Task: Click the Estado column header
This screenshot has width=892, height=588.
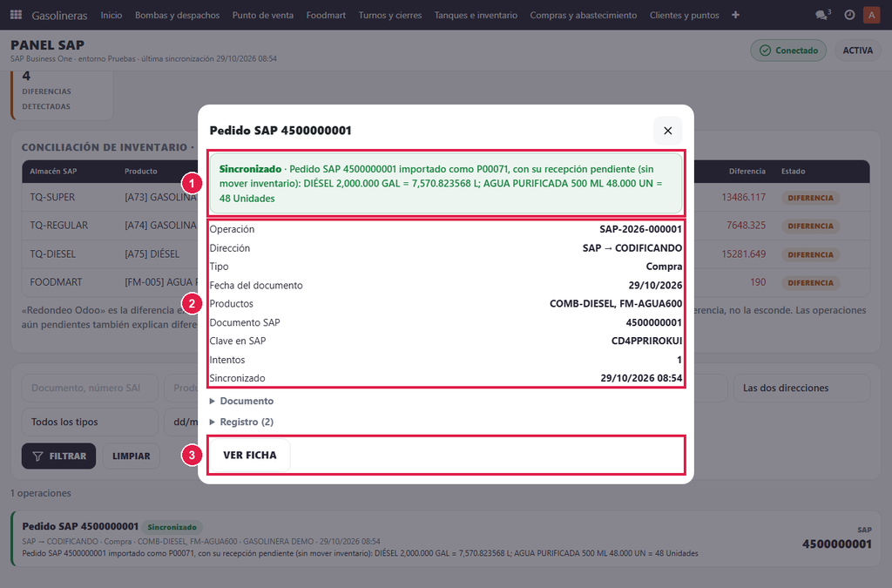Action: (x=793, y=171)
